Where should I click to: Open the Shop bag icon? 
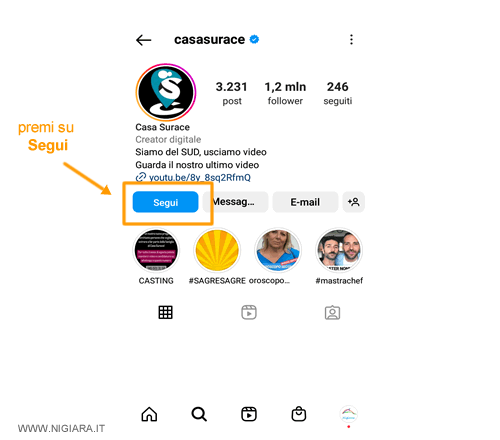pos(299,414)
